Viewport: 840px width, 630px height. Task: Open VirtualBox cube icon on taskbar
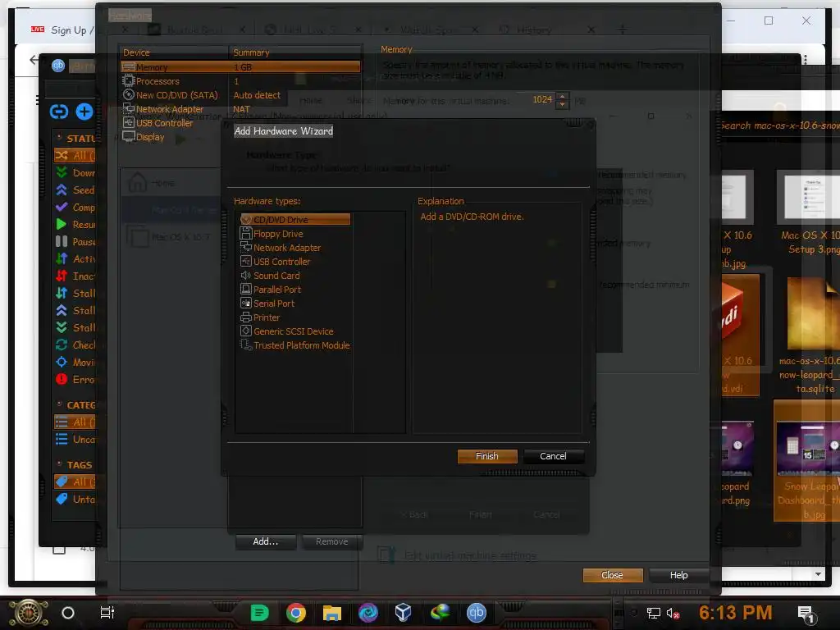pos(404,612)
